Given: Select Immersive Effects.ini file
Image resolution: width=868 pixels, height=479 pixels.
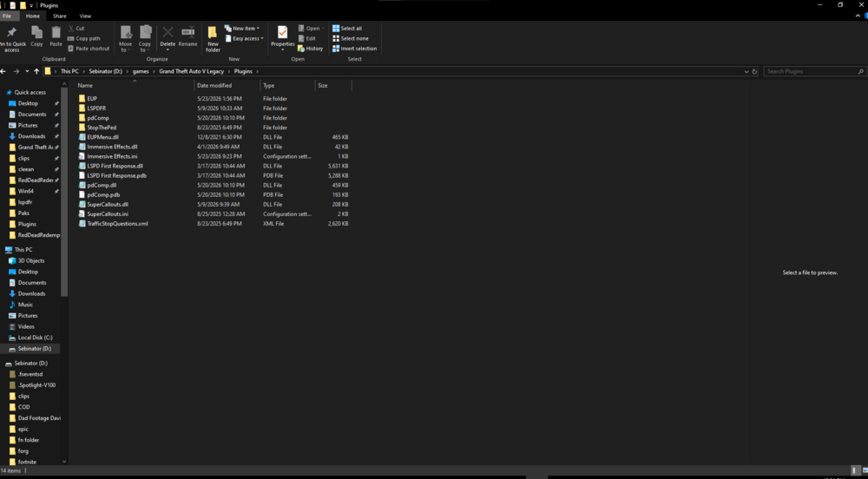Looking at the screenshot, I should [x=112, y=156].
